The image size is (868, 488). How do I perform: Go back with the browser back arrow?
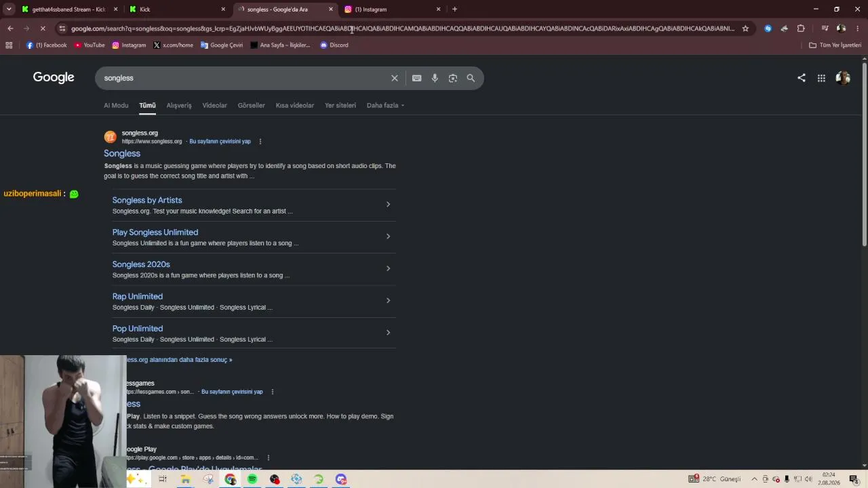[x=10, y=28]
